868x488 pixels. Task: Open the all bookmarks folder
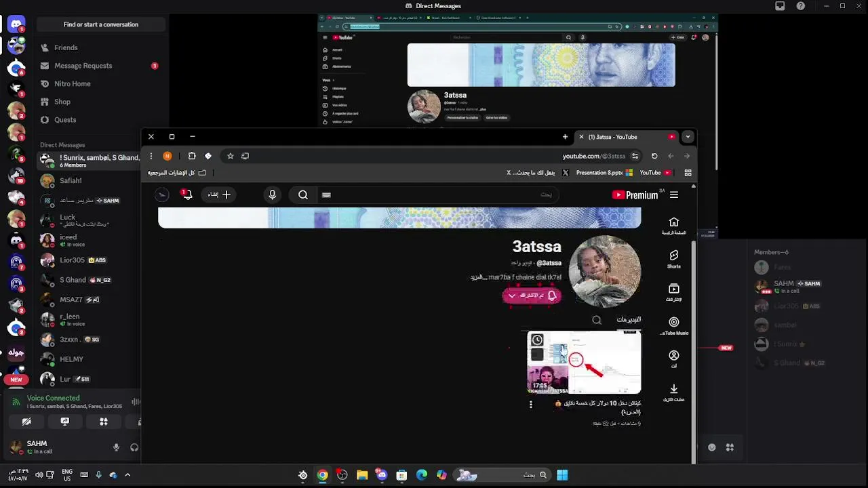tap(178, 173)
